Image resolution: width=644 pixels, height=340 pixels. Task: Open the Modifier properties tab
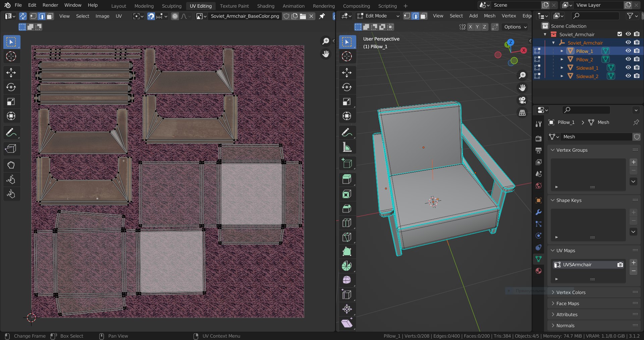click(538, 212)
